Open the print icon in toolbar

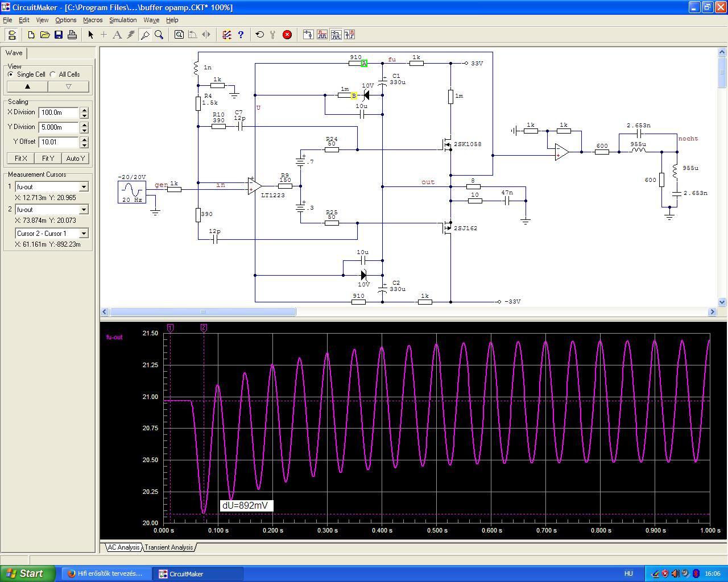pos(72,35)
